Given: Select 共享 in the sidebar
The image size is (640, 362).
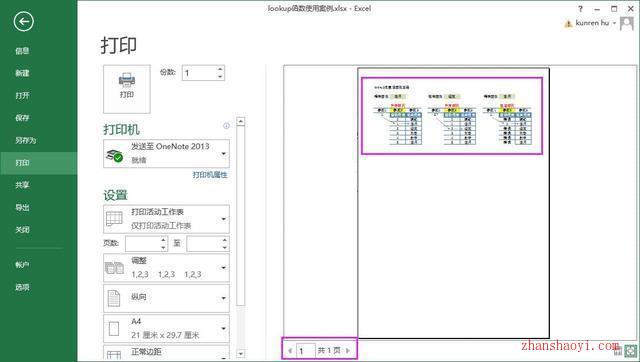Looking at the screenshot, I should (x=22, y=185).
